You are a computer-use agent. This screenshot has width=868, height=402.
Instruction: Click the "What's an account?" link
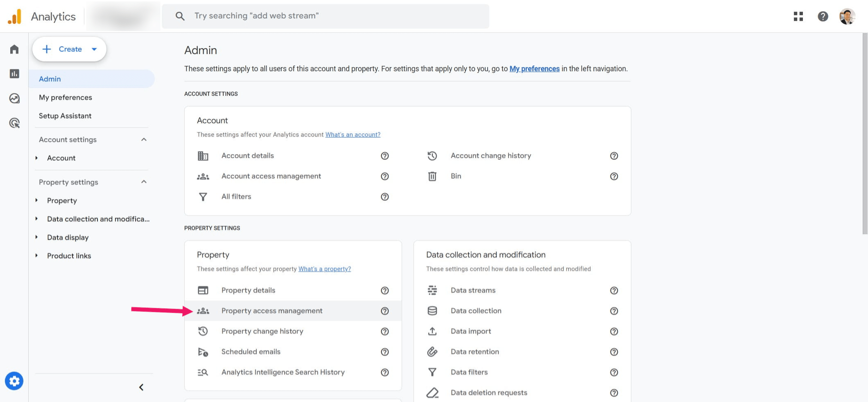click(x=353, y=135)
